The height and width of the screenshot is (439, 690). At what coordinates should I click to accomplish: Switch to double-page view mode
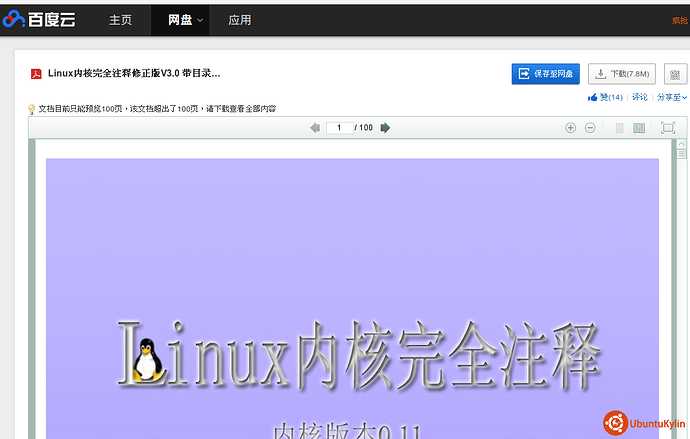tap(639, 128)
